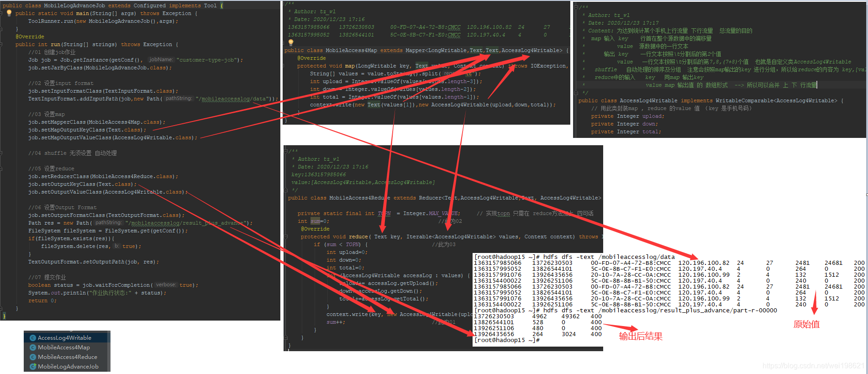The width and height of the screenshot is (868, 374).
Task: Click the "int upload" line in map method
Action: [396, 82]
